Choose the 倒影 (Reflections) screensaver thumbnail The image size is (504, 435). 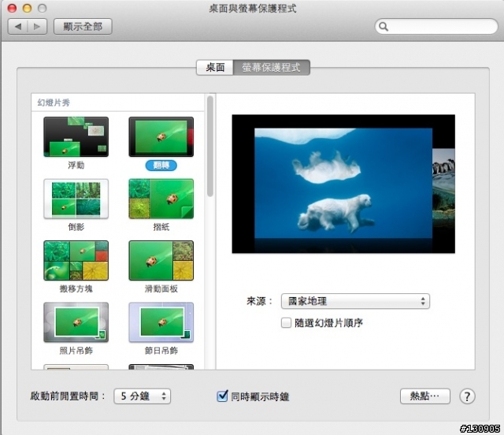[76, 199]
